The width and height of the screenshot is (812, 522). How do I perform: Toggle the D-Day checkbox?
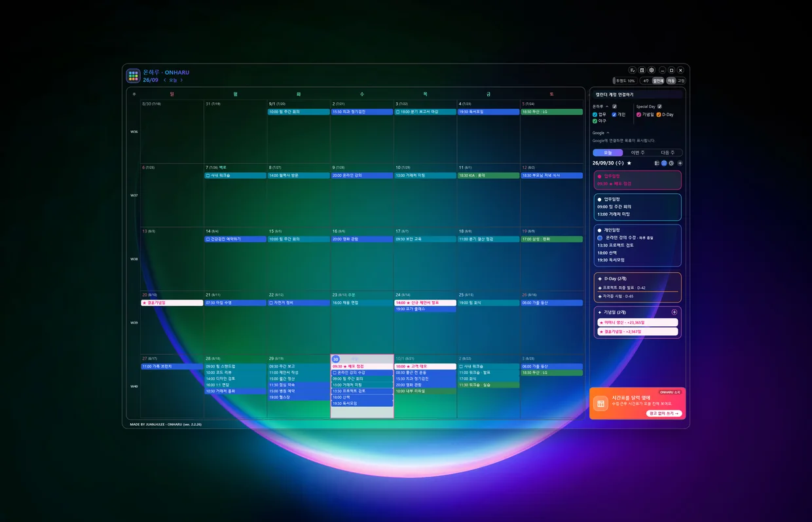tap(659, 115)
